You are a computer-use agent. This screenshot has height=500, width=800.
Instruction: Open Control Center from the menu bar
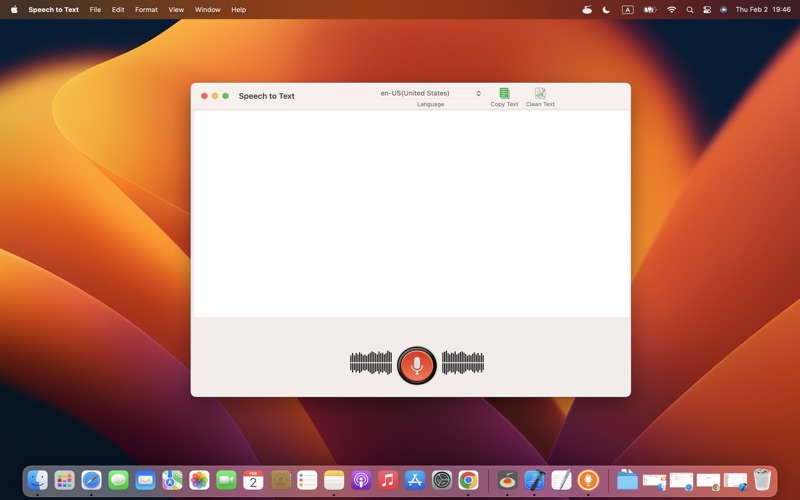tap(707, 10)
